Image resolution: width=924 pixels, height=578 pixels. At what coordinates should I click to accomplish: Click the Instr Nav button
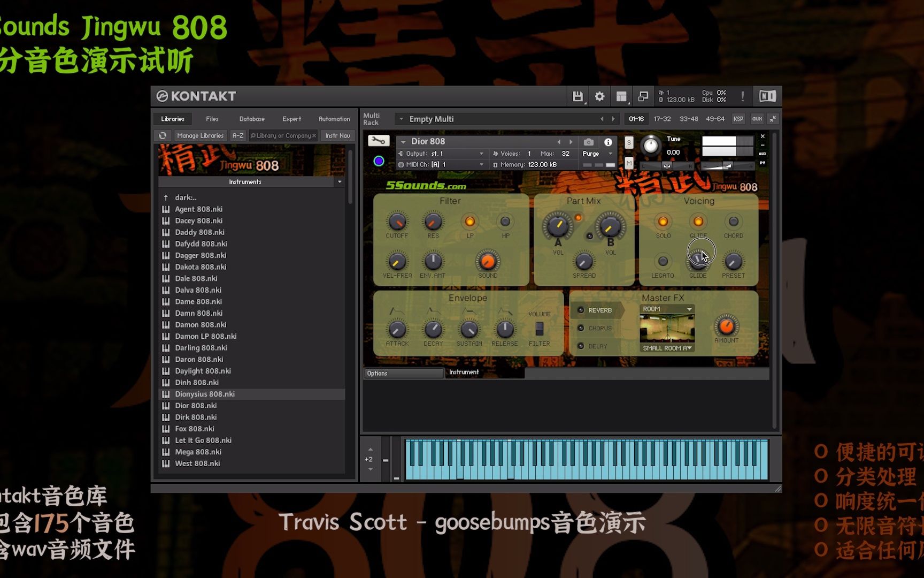(x=337, y=135)
